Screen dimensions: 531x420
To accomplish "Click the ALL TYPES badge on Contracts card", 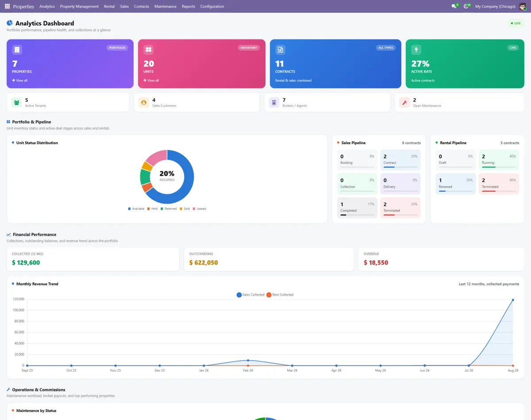I will tap(386, 48).
